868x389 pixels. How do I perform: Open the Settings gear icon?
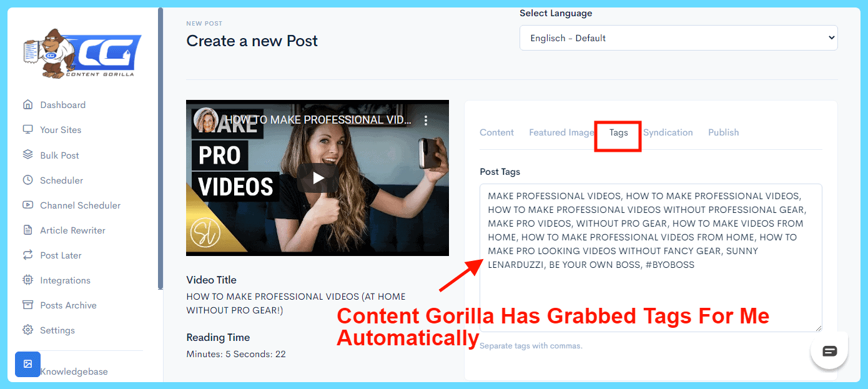[x=27, y=330]
